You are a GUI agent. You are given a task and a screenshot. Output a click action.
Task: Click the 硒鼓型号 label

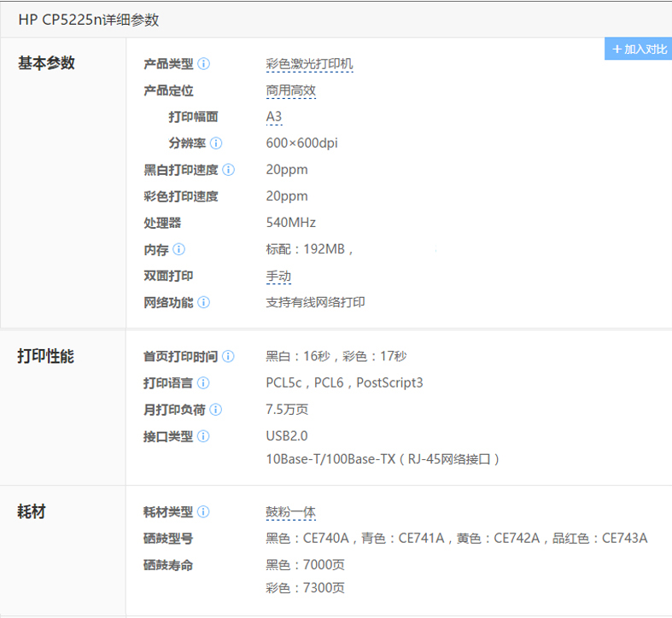tap(168, 539)
